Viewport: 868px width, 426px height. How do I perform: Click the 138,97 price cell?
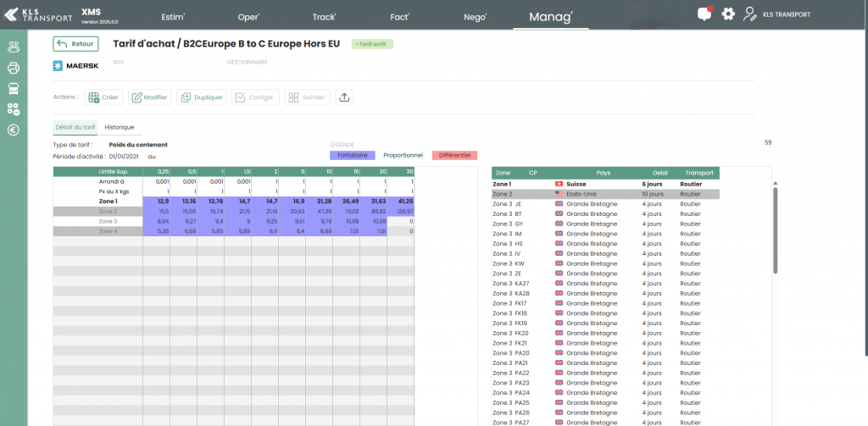pyautogui.click(x=401, y=212)
